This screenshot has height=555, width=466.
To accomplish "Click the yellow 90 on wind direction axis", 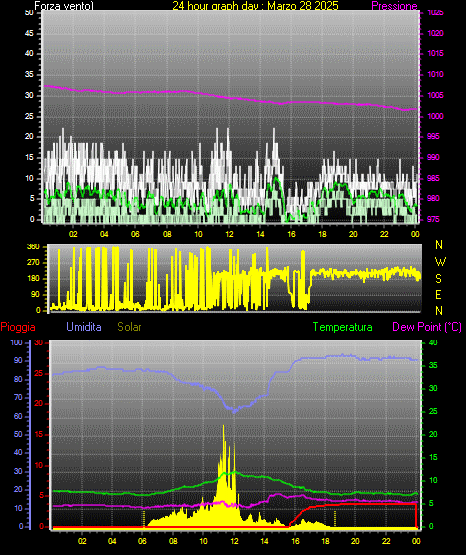I will coord(35,294).
